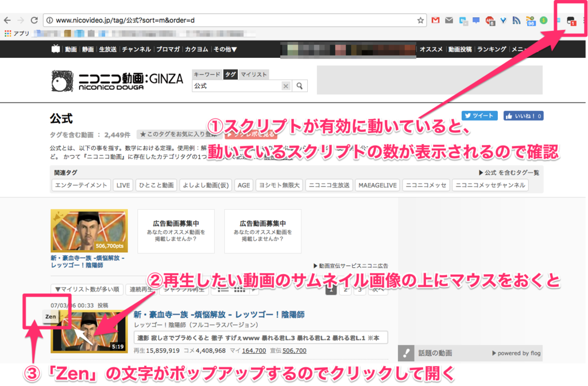588x386 pixels.
Task: Select the ニコニコメッセ related tag
Action: coord(426,185)
